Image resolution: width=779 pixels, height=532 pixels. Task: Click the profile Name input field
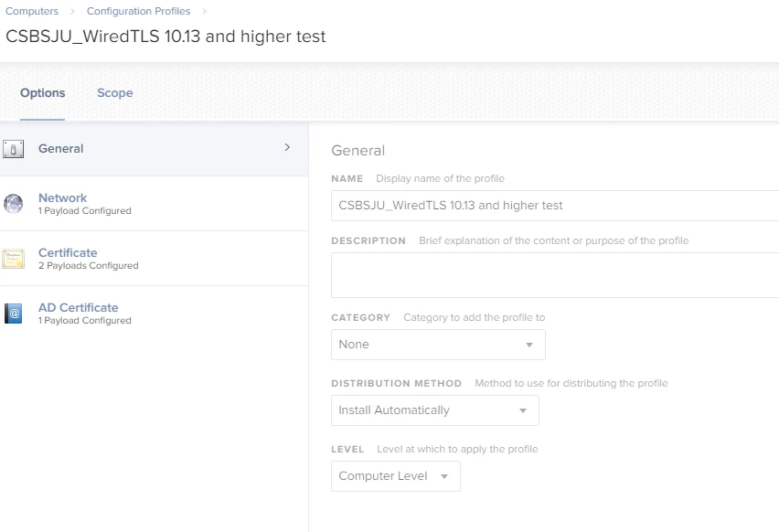(x=554, y=206)
